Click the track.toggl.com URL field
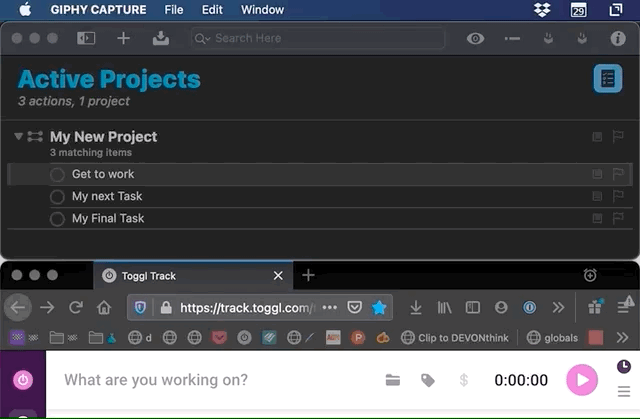This screenshot has height=419, width=640. 248,308
